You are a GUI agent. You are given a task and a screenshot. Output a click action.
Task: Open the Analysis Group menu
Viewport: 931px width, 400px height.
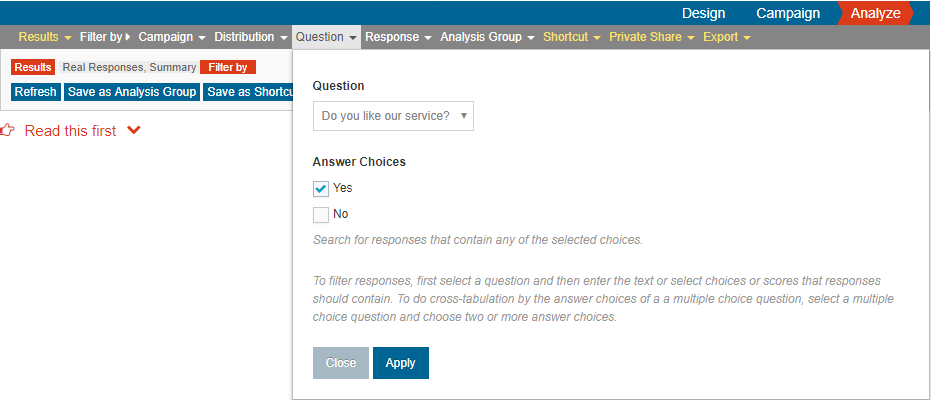(x=487, y=37)
